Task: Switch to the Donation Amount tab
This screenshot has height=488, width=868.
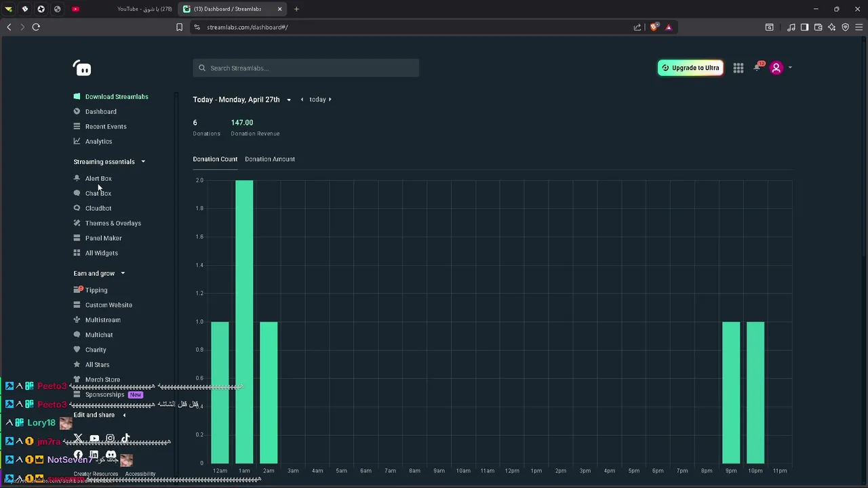Action: [x=270, y=159]
